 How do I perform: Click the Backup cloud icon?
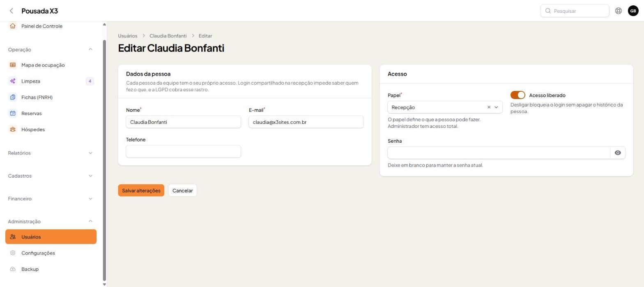click(x=13, y=269)
